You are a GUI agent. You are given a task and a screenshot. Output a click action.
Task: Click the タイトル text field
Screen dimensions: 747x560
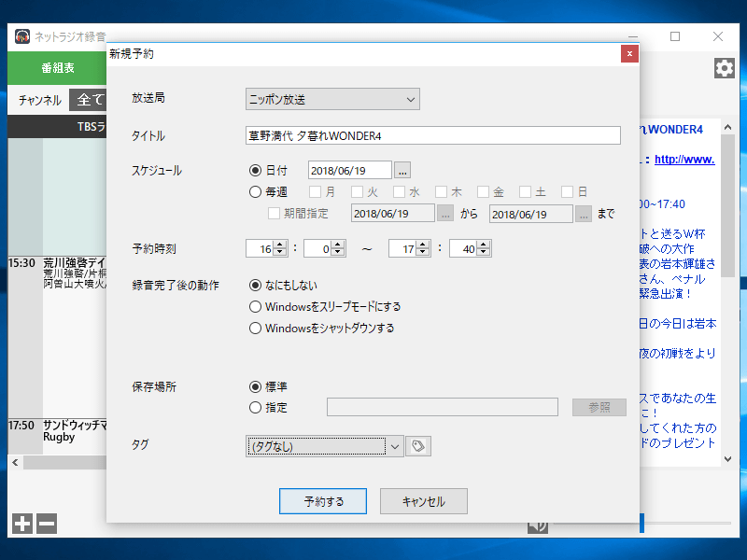[433, 136]
